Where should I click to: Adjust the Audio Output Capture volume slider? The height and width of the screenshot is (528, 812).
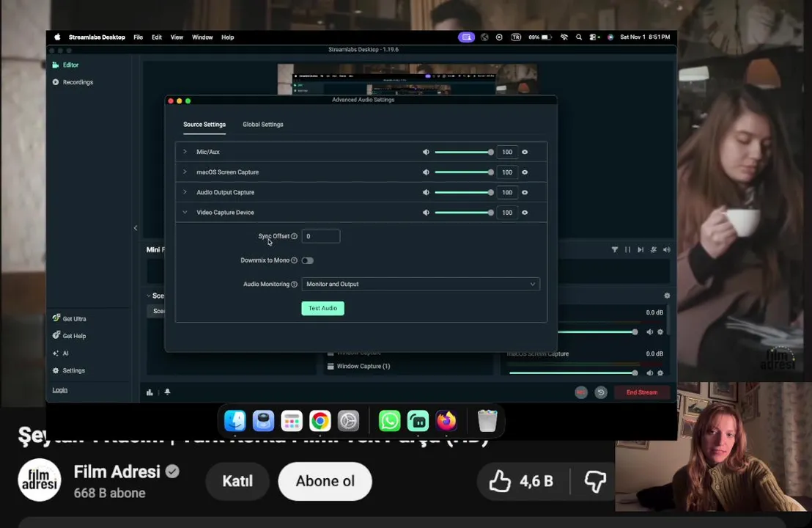[463, 192]
